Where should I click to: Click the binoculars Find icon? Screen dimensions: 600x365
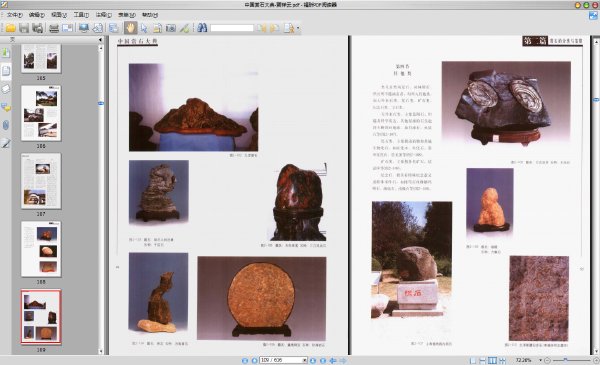pos(202,28)
